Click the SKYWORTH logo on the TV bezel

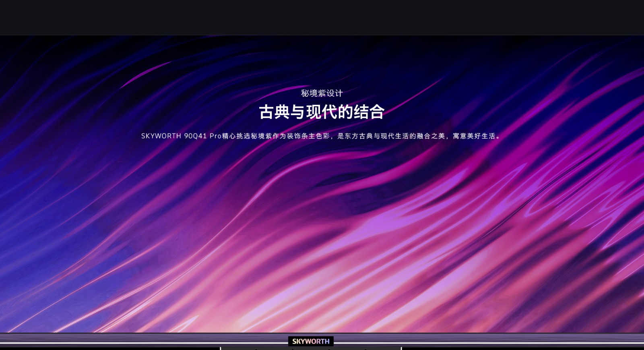[x=311, y=342]
